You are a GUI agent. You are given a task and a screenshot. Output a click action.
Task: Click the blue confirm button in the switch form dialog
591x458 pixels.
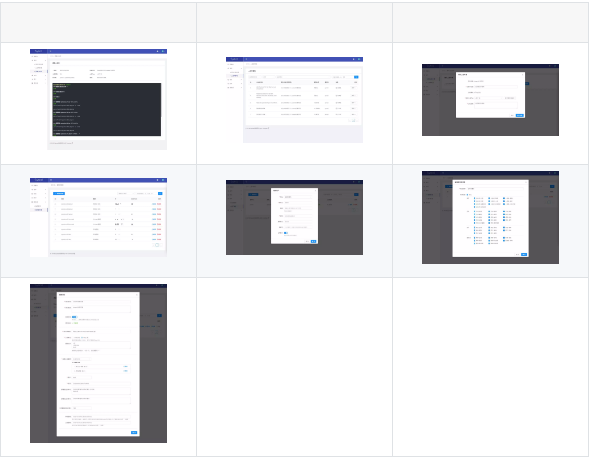pos(314,241)
